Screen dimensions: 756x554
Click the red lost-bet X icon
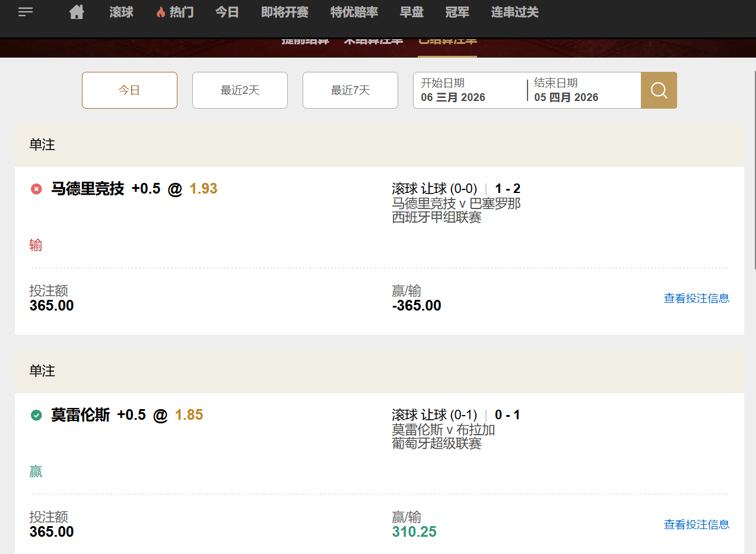click(x=36, y=189)
